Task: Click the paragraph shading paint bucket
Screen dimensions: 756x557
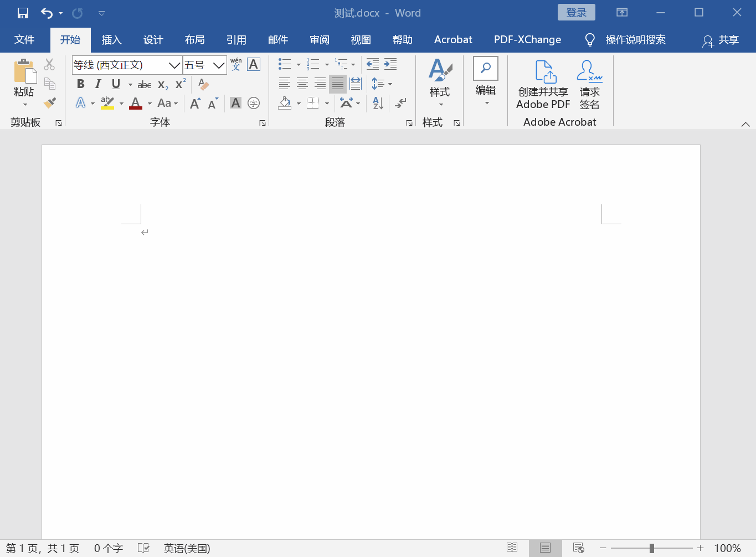Action: click(x=285, y=103)
